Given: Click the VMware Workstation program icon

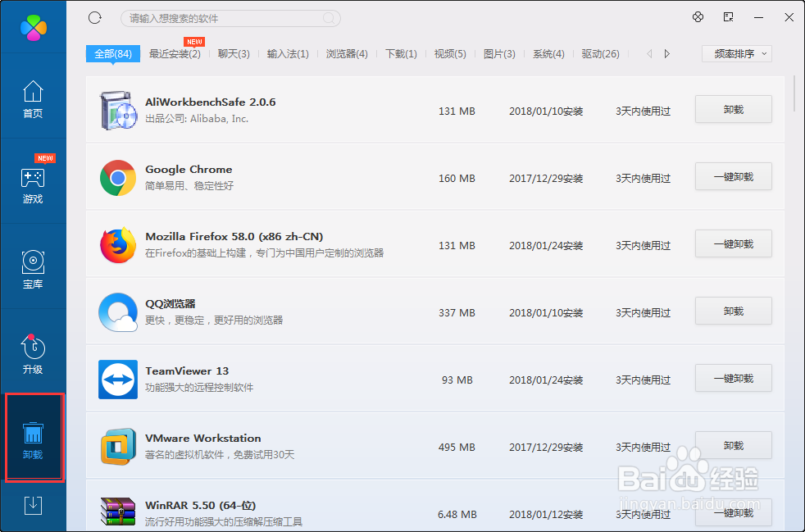Looking at the screenshot, I should click(118, 447).
